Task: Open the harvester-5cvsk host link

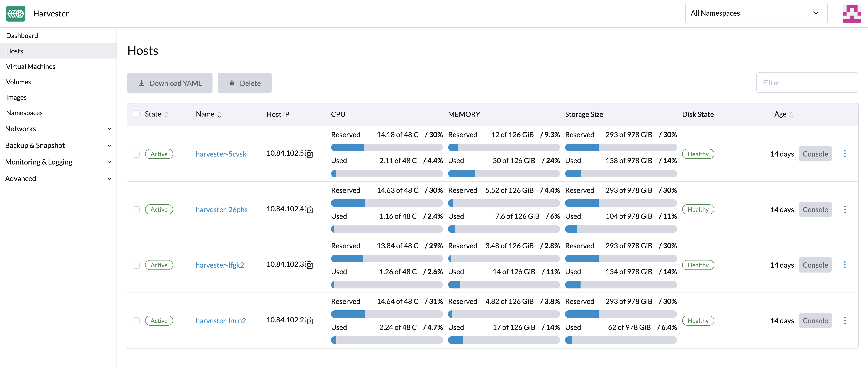Action: click(x=221, y=154)
